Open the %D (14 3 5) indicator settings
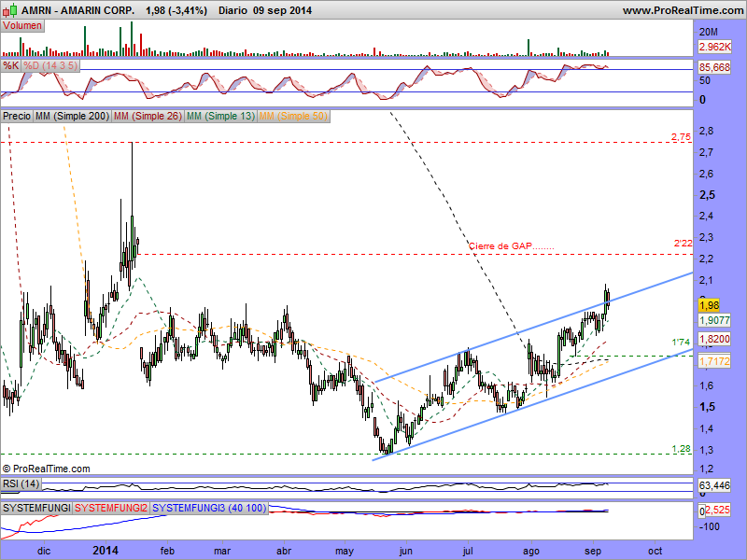Viewport: 747px width, 560px height. tap(50, 65)
